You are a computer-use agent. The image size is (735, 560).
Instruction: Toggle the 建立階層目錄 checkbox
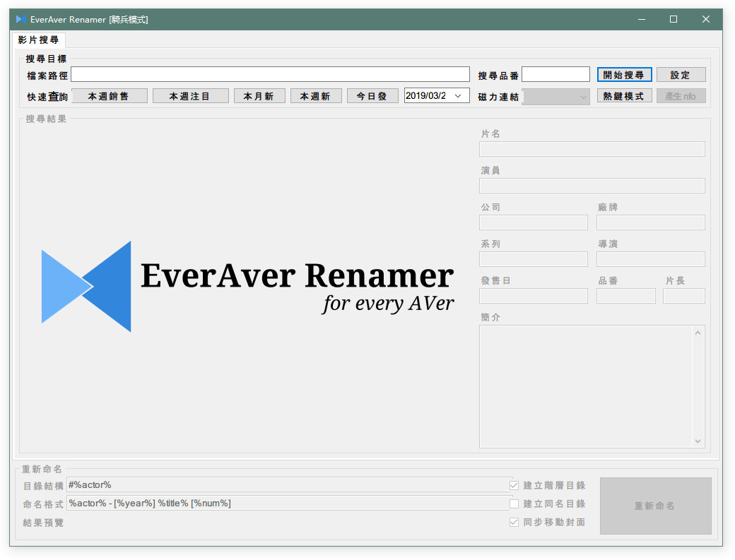click(x=514, y=486)
